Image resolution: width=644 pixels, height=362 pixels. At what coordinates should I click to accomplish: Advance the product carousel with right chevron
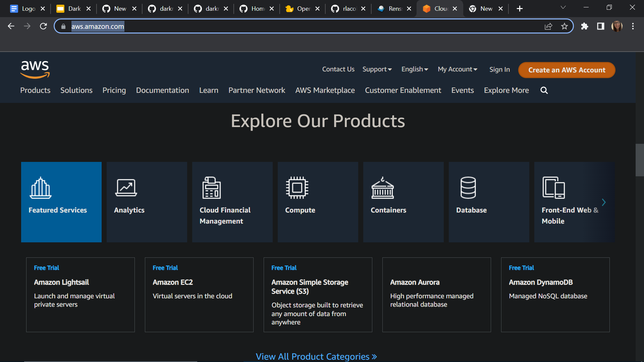(604, 202)
